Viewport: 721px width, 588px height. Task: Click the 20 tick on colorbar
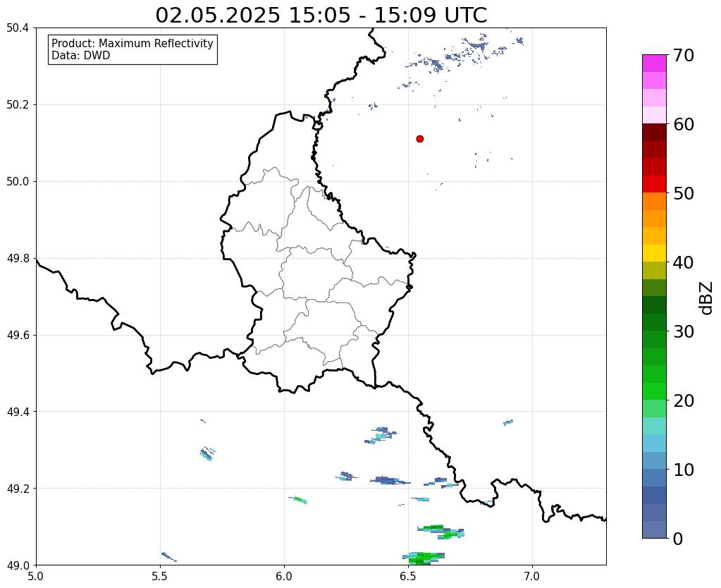click(x=684, y=400)
